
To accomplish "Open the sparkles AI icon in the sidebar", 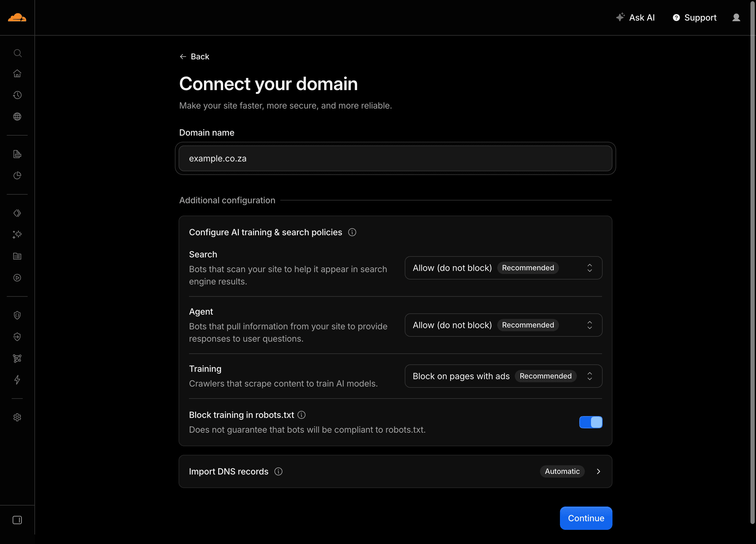I will click(17, 234).
